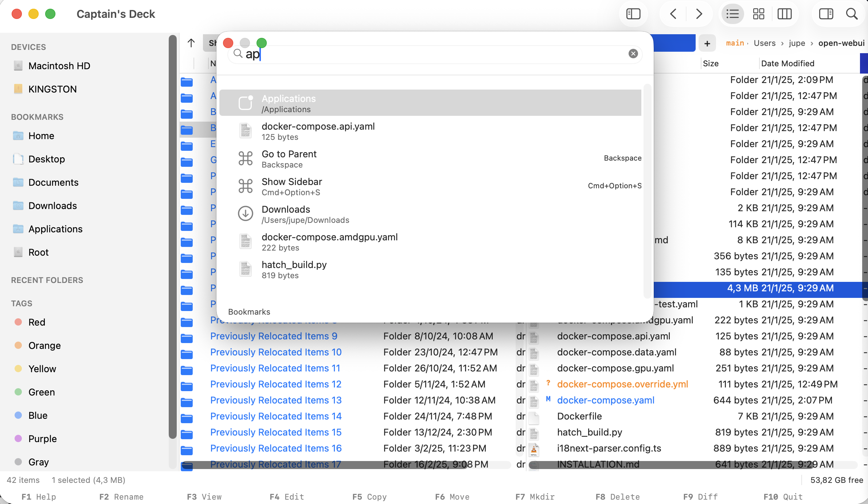This screenshot has height=504, width=868.
Task: Open 'Previously Relocated Items 10' folder
Action: pos(276,352)
